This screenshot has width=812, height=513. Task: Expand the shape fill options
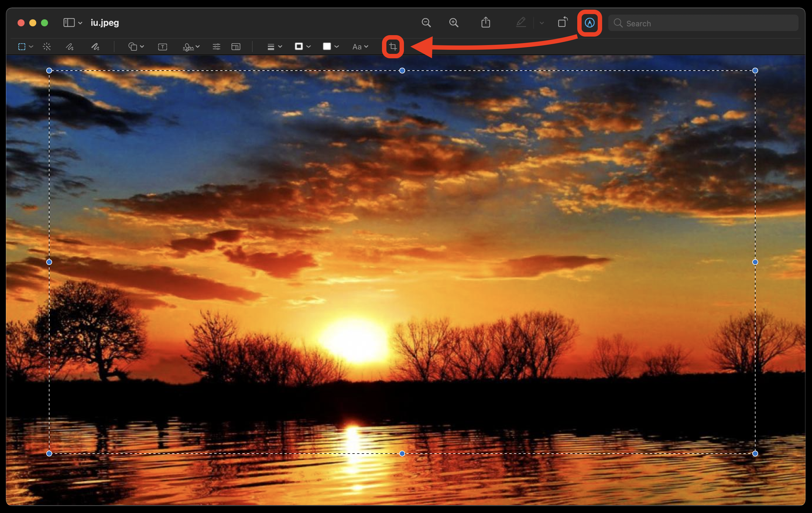tap(337, 47)
